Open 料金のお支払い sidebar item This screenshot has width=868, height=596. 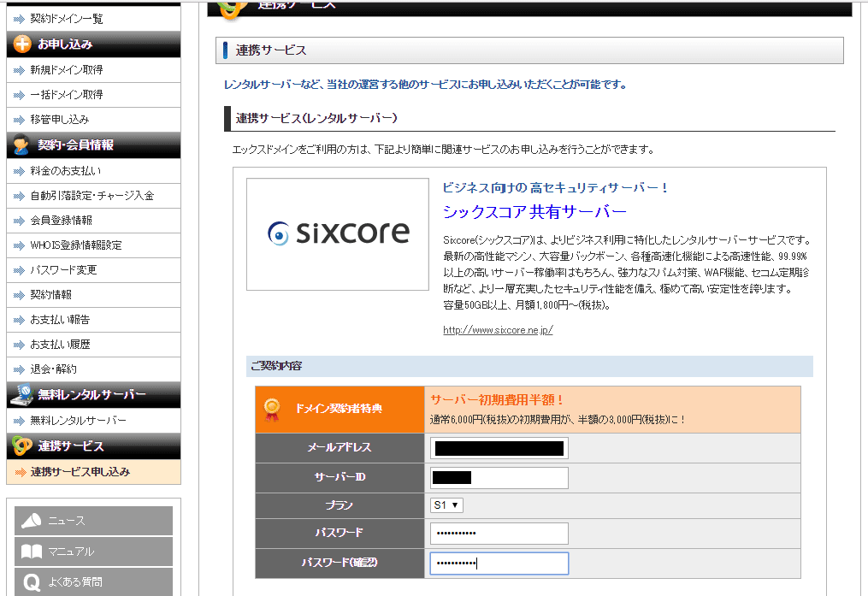tap(93, 171)
